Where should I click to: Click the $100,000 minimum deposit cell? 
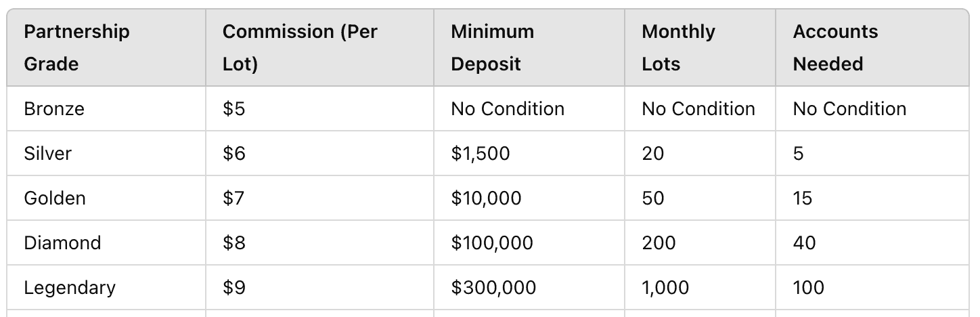pos(492,242)
